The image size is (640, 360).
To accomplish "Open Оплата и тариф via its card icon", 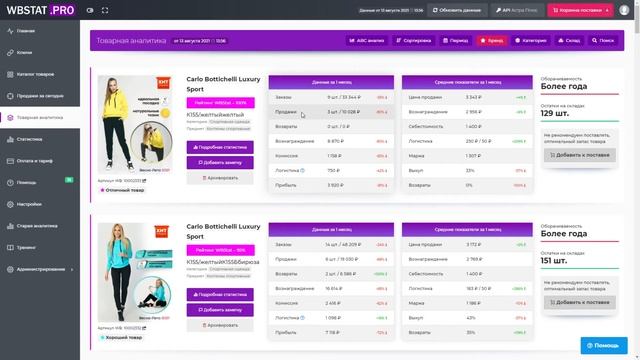I will click(x=10, y=161).
